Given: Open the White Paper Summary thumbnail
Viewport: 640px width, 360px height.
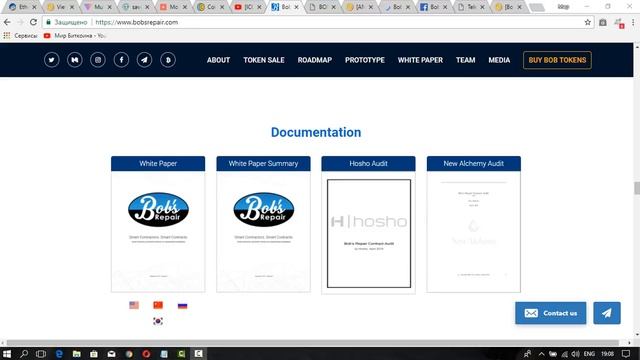Looking at the screenshot, I should [x=263, y=231].
